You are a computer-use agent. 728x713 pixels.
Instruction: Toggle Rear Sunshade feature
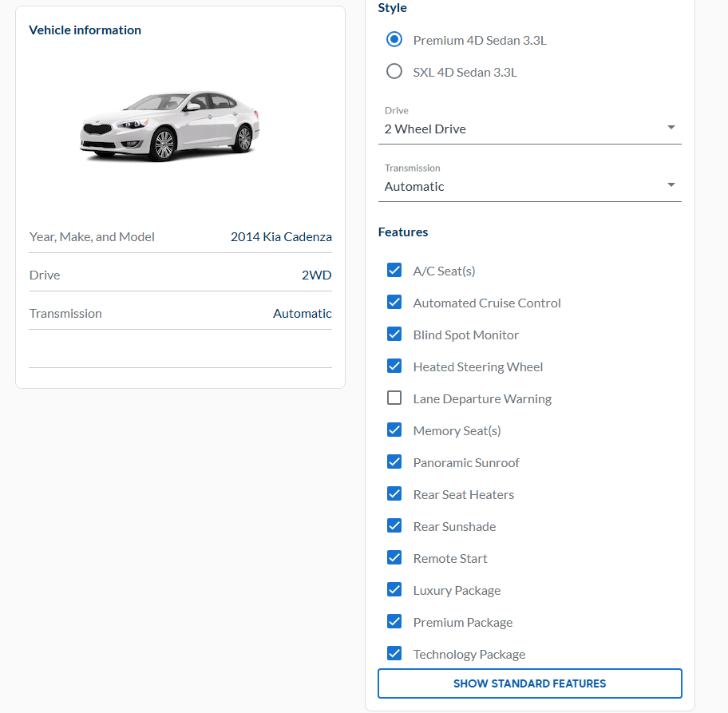[394, 526]
